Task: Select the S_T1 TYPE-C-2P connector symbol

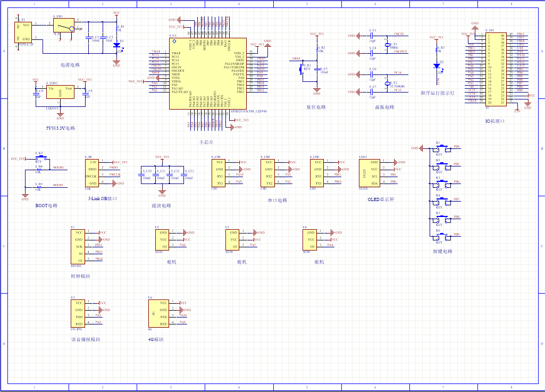Action: point(23,32)
